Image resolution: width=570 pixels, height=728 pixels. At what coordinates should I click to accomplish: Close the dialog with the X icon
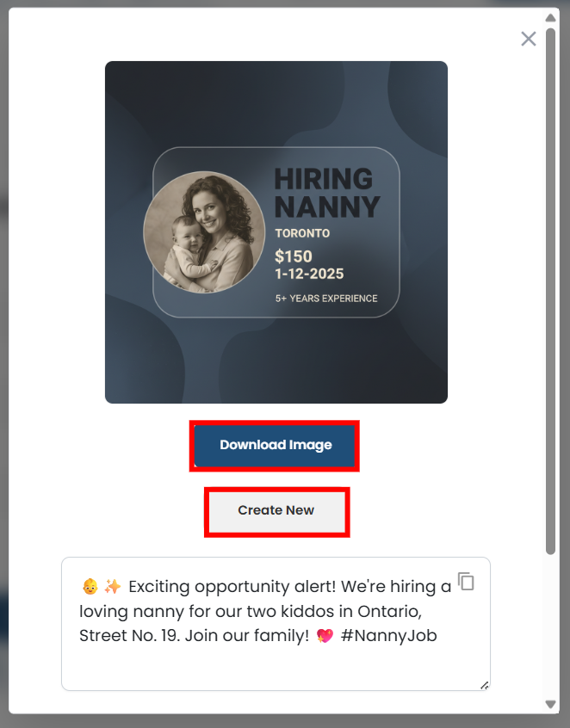(x=529, y=39)
